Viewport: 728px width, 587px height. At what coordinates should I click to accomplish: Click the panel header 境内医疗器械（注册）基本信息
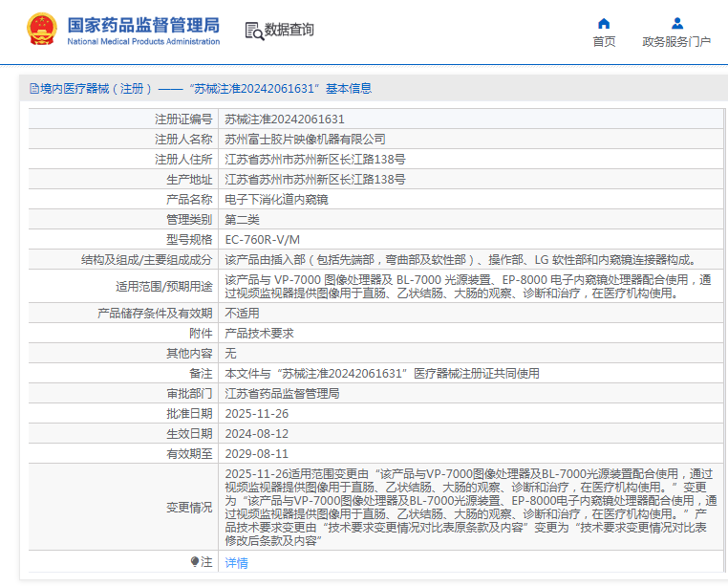click(x=374, y=88)
